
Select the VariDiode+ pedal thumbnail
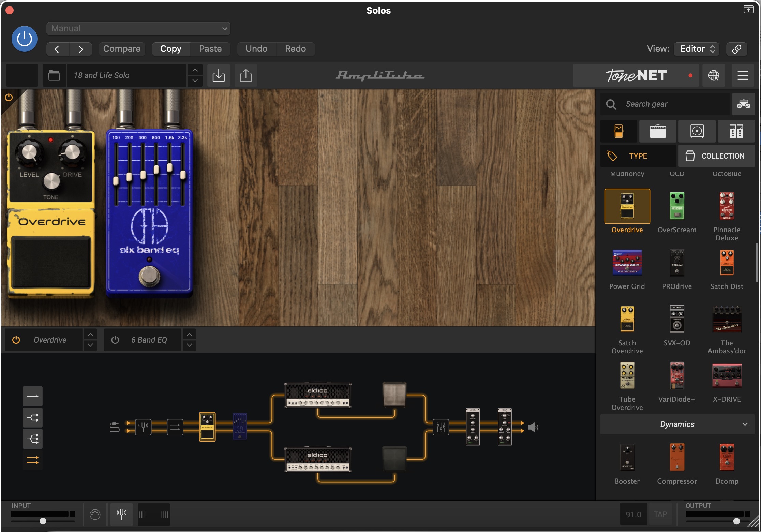tap(677, 376)
